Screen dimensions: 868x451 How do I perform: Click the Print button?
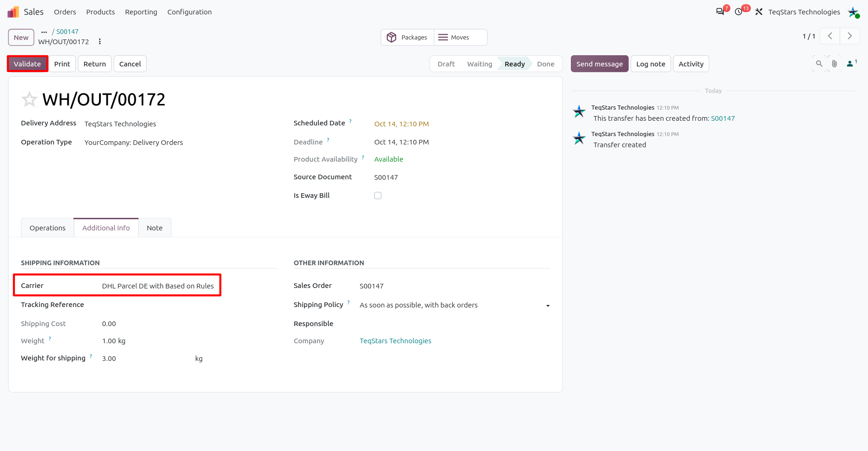tap(62, 64)
